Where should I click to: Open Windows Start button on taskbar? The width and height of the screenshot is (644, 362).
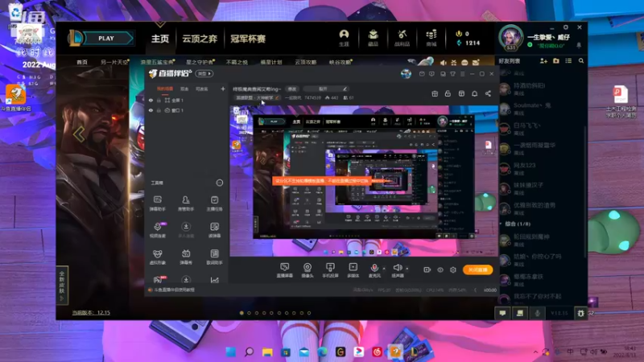[231, 352]
